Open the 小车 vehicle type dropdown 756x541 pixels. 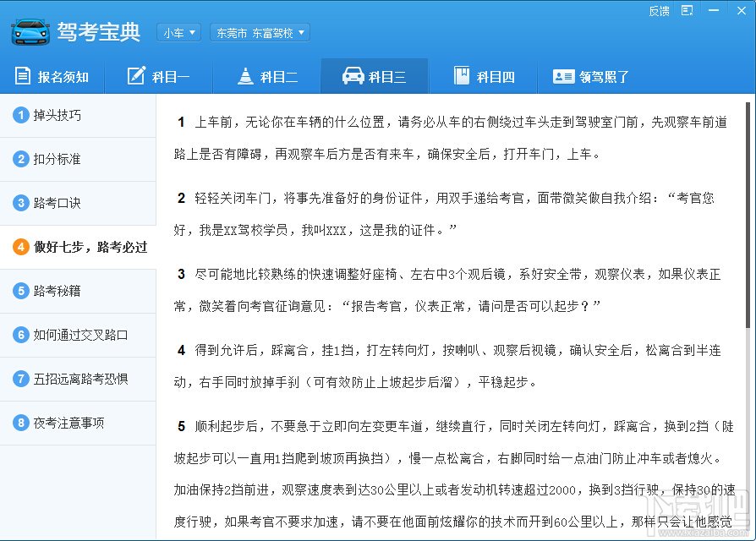pos(178,32)
